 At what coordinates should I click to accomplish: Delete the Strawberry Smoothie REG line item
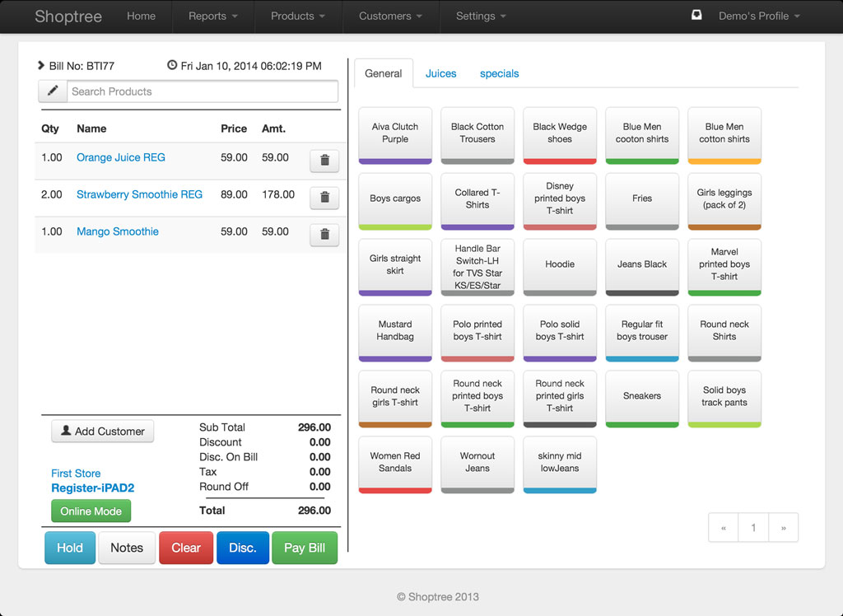pyautogui.click(x=324, y=198)
